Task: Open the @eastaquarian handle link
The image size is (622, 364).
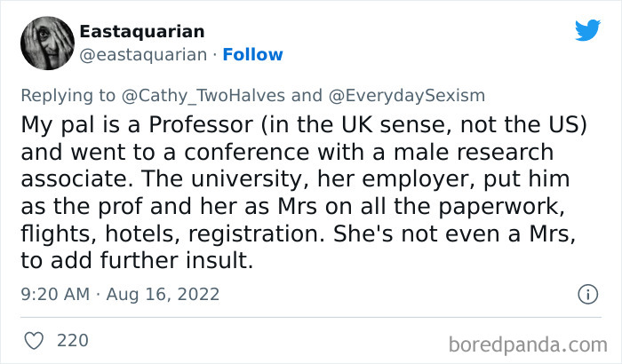Action: pyautogui.click(x=142, y=54)
